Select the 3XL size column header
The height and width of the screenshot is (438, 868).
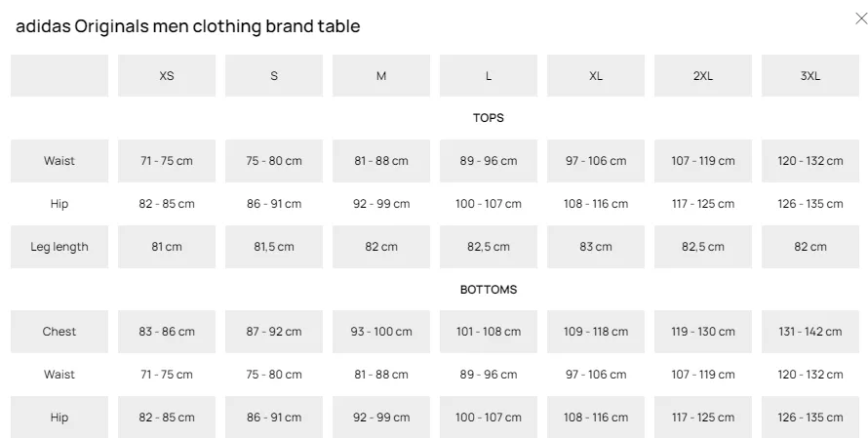tap(810, 76)
